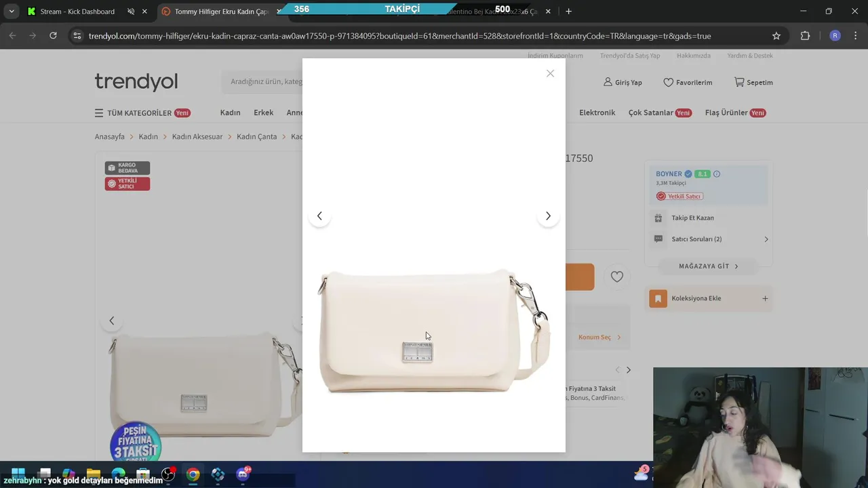Open İndirim Kuponlarım link
This screenshot has height=488, width=868.
click(x=555, y=56)
